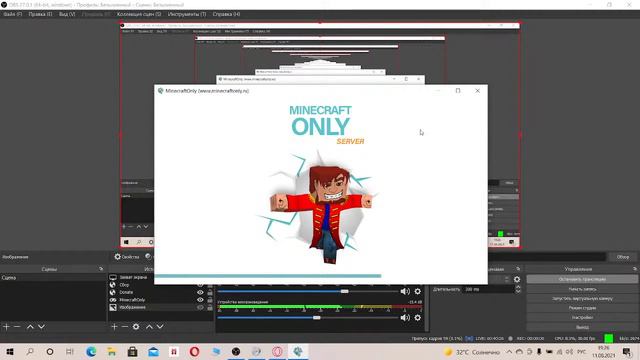Open upper mixer channel settings gear
Screen dimensions: 640x360
418,291
